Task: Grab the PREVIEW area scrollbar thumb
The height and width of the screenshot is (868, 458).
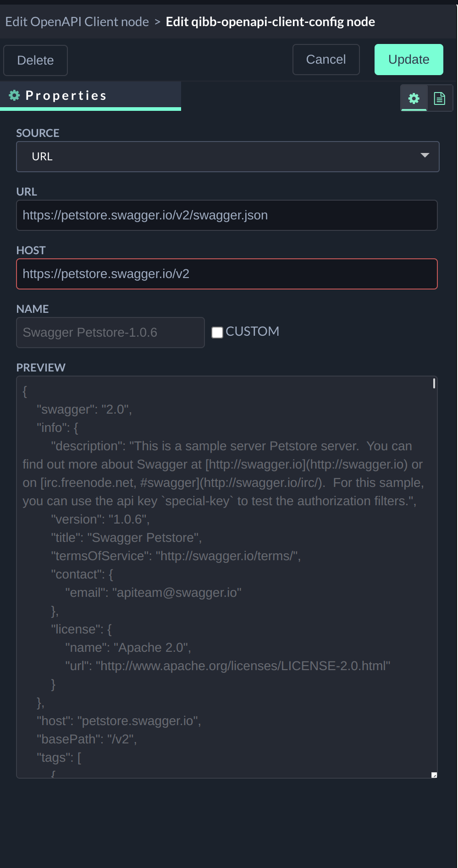Action: (434, 383)
